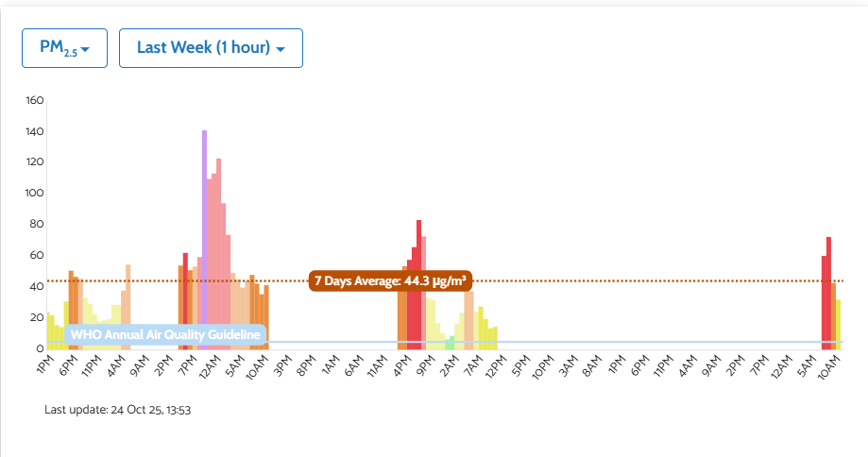Click the WHO Annual Air Quality Guideline label
Image resolution: width=868 pixels, height=457 pixels.
165,334
